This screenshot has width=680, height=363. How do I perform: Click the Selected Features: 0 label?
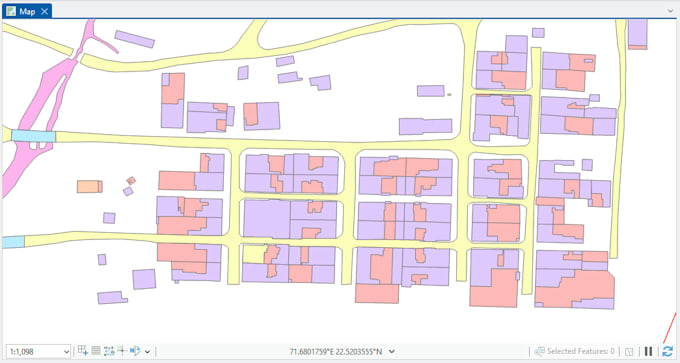[581, 351]
